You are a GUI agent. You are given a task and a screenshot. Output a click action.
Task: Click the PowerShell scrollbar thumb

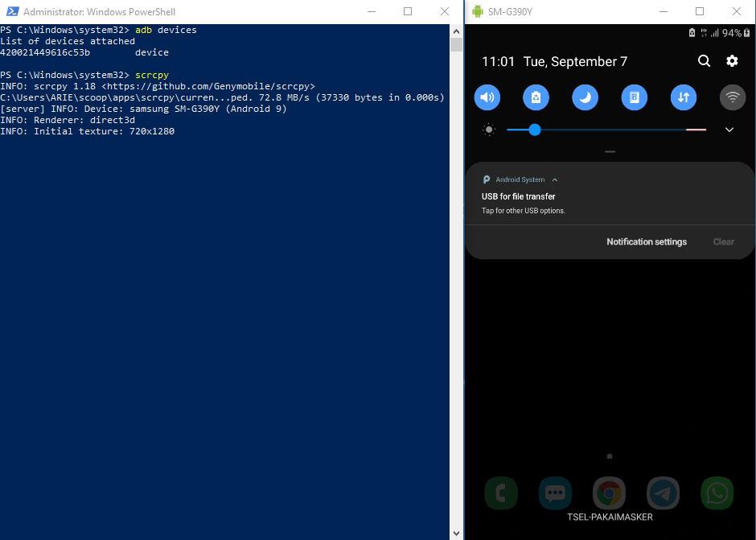pyautogui.click(x=456, y=45)
